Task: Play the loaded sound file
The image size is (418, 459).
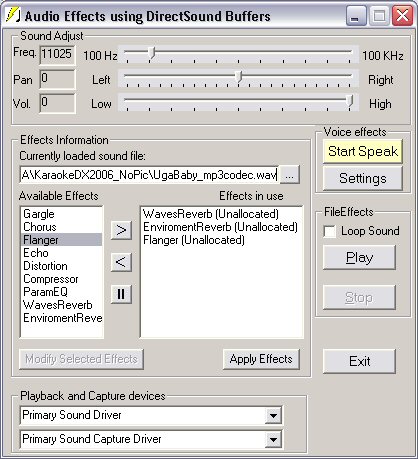Action: point(359,257)
